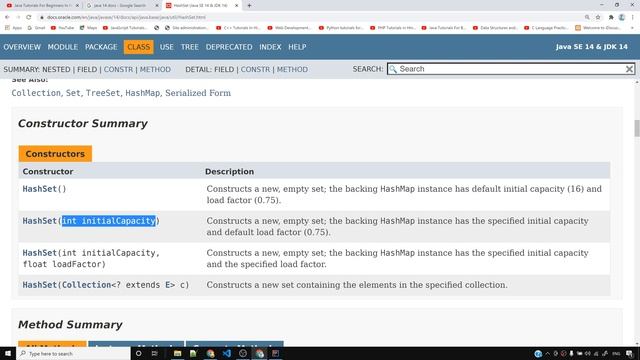Close the Java Tutorials For Beginners tab

pos(77,6)
